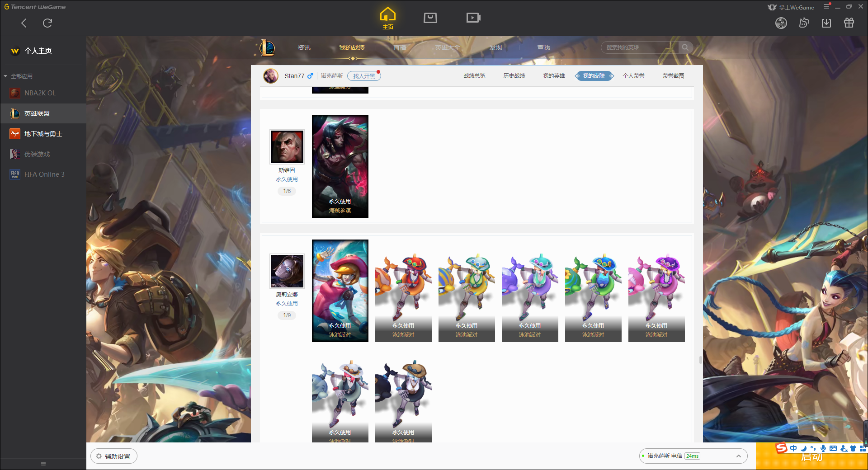868x470 pixels.
Task: Open the store shopping bag icon
Action: pos(430,18)
